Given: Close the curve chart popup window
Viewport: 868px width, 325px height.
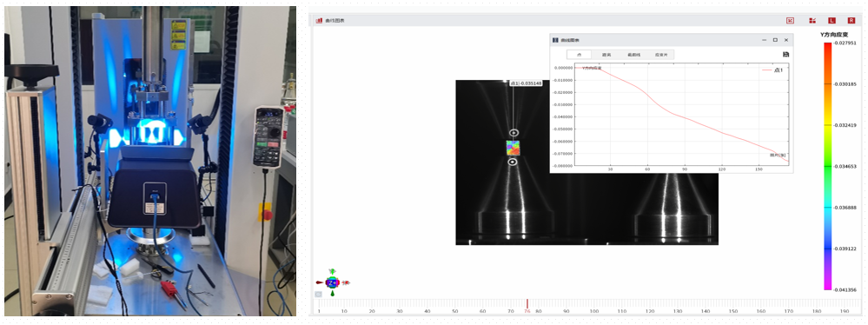Looking at the screenshot, I should pos(785,40).
